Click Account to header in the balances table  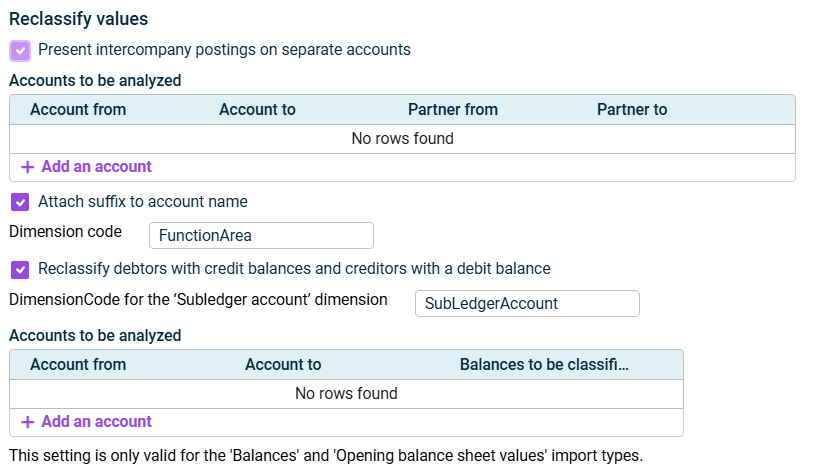point(283,365)
